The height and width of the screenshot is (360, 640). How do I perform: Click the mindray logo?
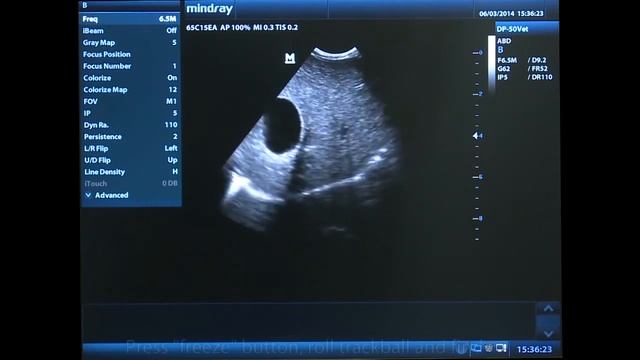coord(209,9)
